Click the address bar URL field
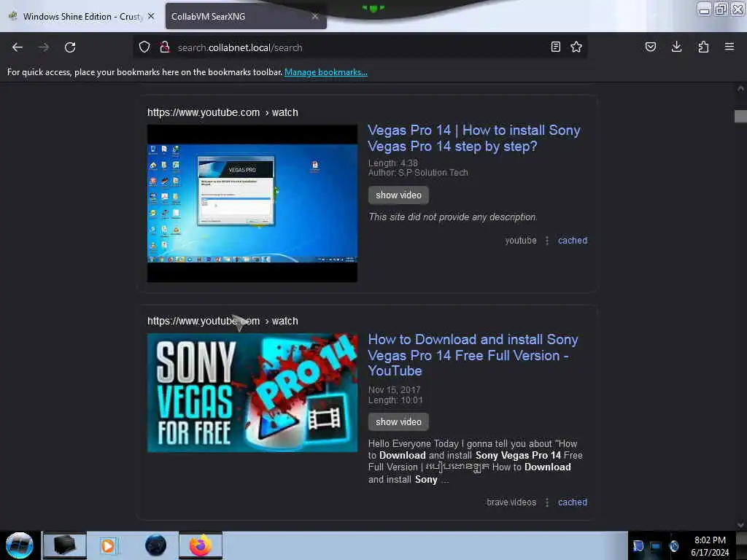Viewport: 747px width, 560px height. point(360,47)
